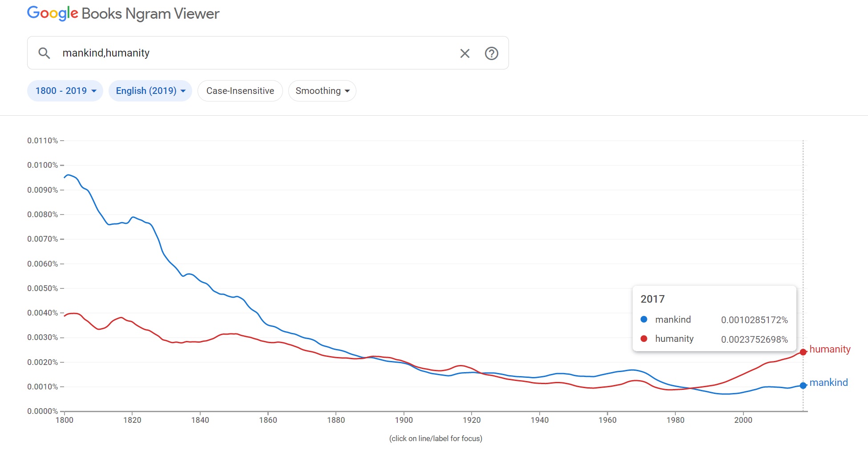The height and width of the screenshot is (458, 868).
Task: Toggle the Case-Insensitive option
Action: point(240,91)
